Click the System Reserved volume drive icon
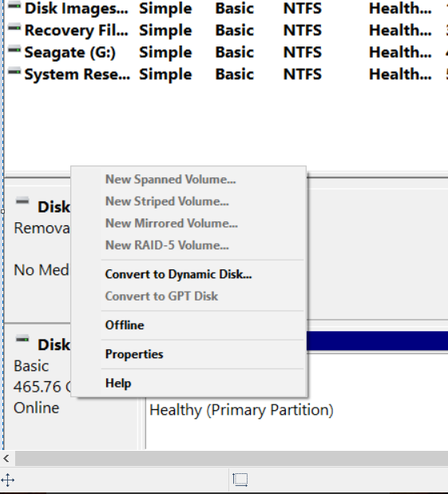The width and height of the screenshot is (448, 494). 14,72
